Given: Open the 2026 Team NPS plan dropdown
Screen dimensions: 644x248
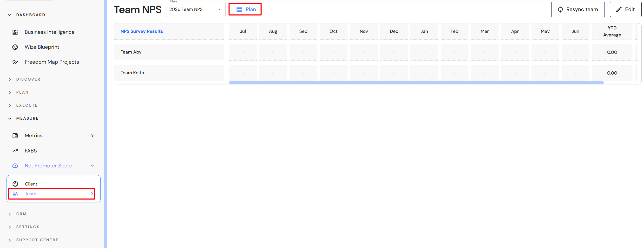Looking at the screenshot, I should [196, 9].
